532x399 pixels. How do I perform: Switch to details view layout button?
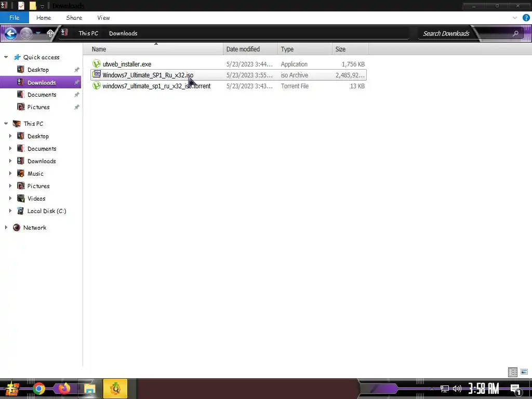pos(513,372)
